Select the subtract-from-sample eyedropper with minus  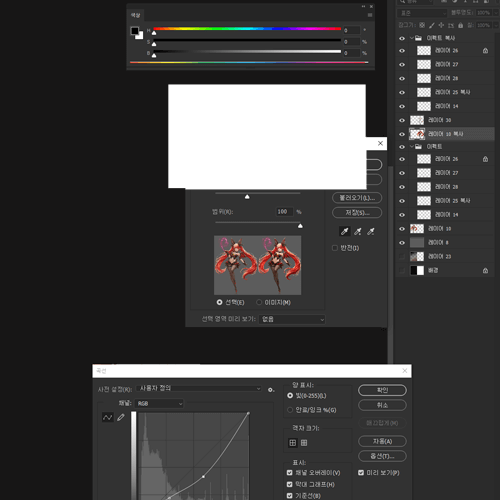(x=371, y=231)
